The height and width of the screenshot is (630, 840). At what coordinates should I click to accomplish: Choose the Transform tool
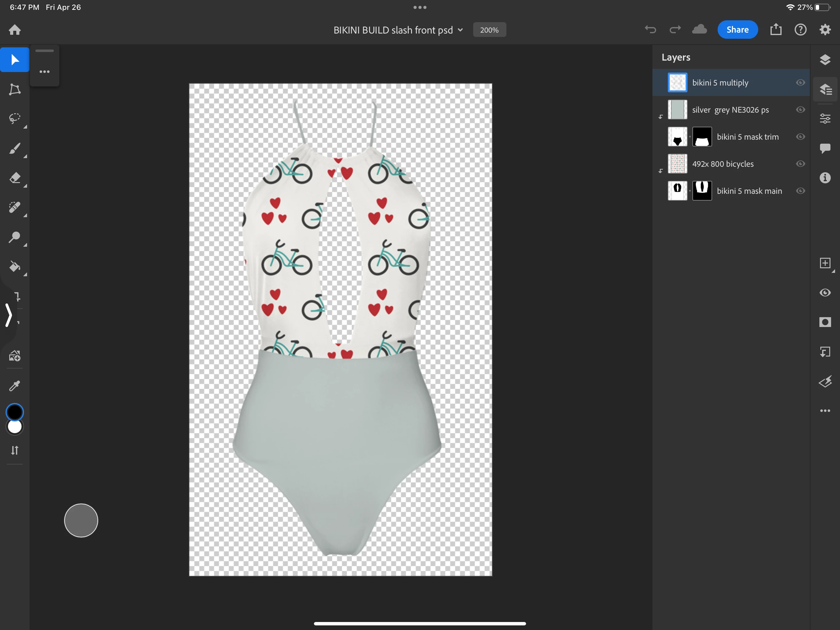pyautogui.click(x=14, y=89)
